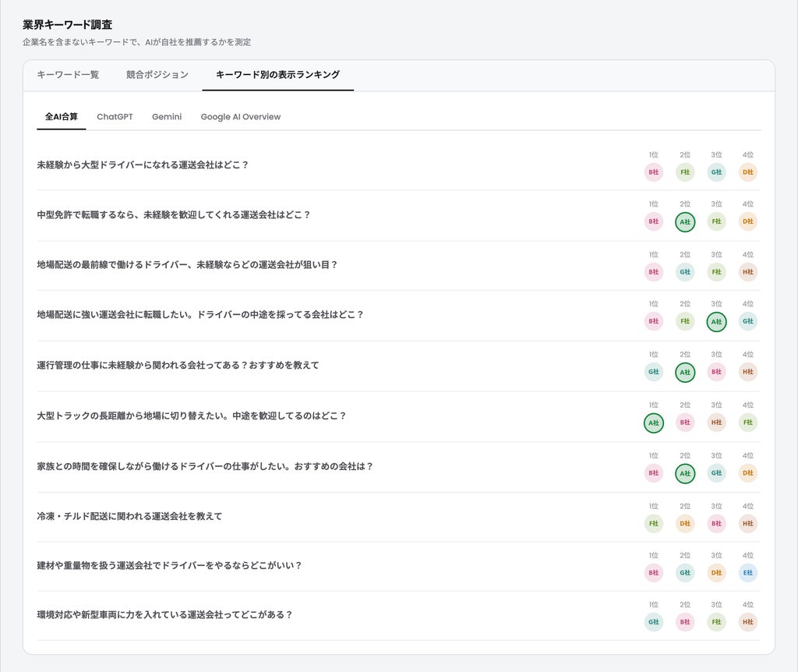
Task: Click A社 first-place badge in 大型トラック row
Action: click(654, 423)
